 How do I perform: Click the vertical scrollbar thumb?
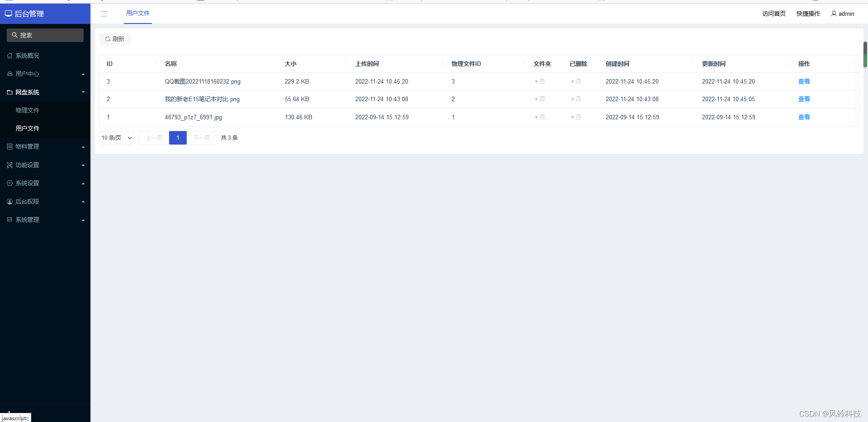pos(865,54)
